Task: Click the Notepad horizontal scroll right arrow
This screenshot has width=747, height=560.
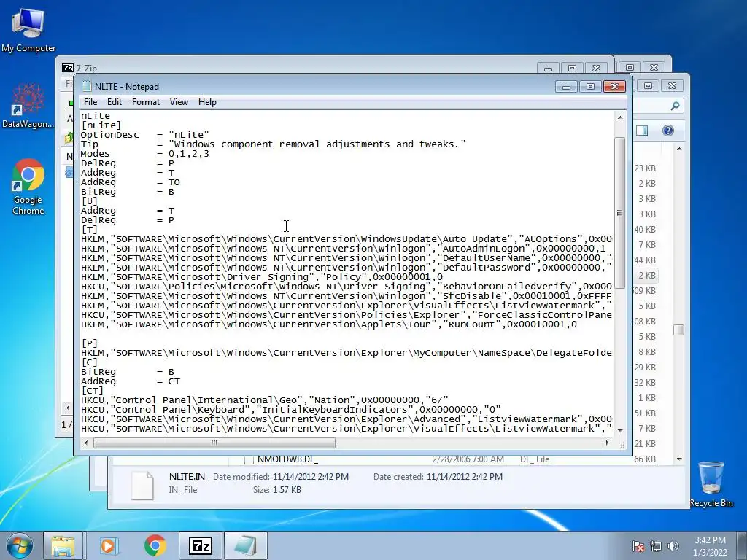Action: [x=607, y=443]
